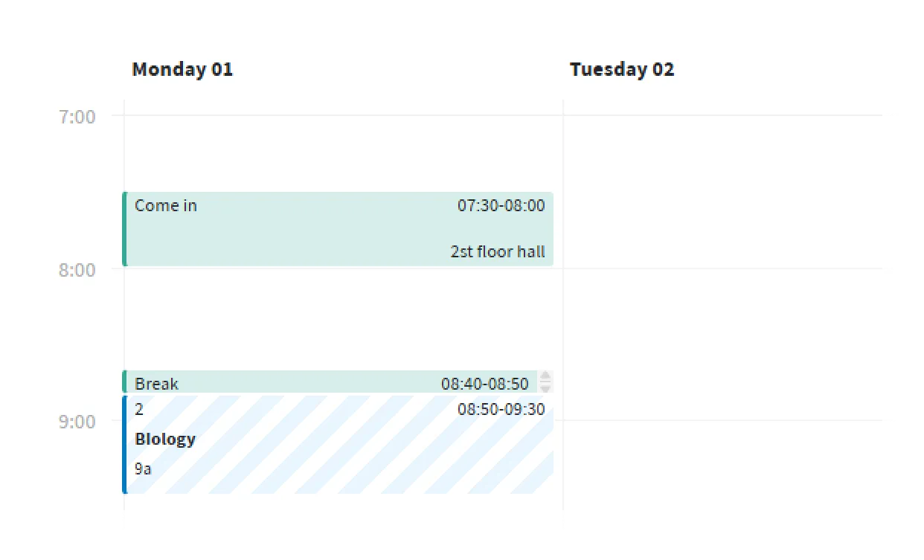This screenshot has height=560, width=924.
Task: Click the Tuesday 02 day header
Action: pos(622,70)
